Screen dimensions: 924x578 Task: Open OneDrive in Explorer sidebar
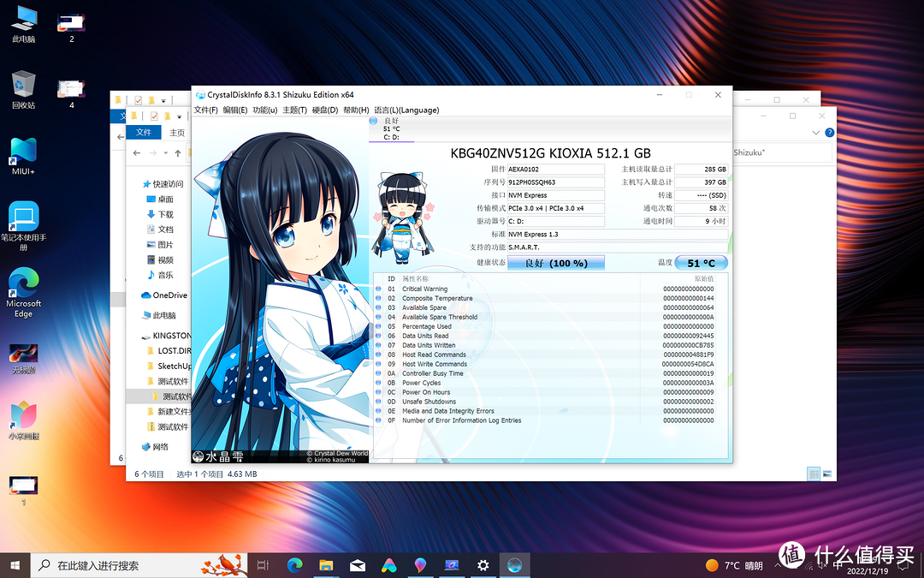click(x=164, y=295)
